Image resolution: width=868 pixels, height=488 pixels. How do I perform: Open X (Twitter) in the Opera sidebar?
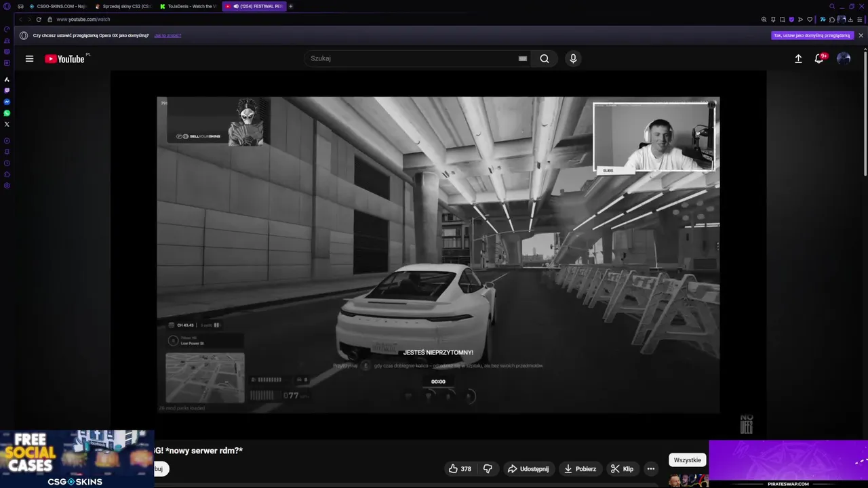(7, 124)
